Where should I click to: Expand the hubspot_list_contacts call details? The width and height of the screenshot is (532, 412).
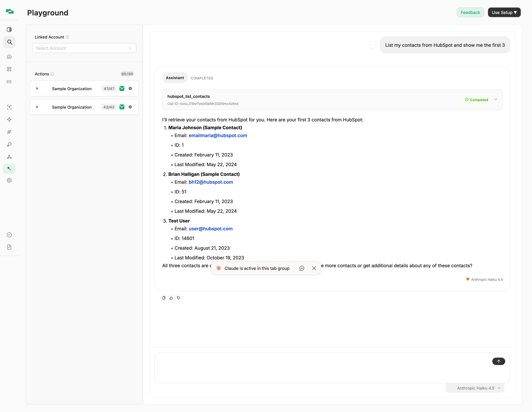[x=496, y=100]
